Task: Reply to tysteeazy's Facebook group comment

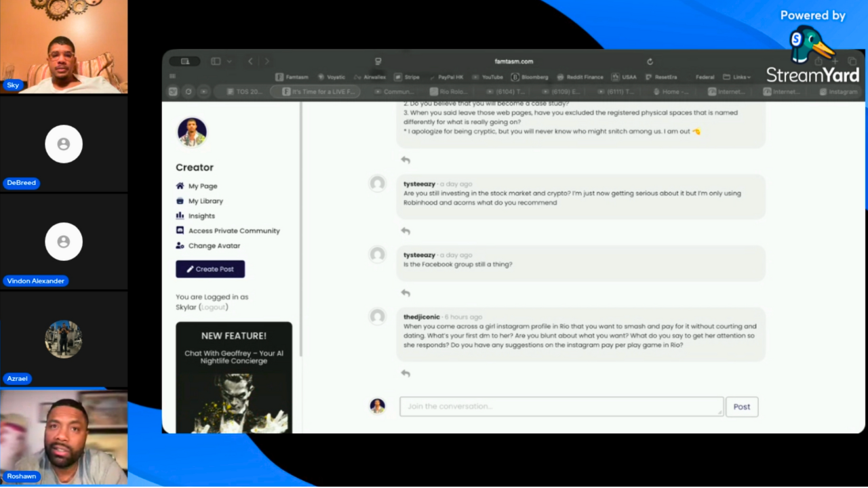Action: click(406, 293)
